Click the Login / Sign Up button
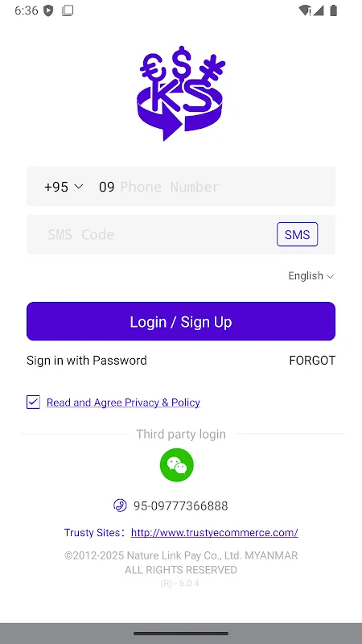362x644 pixels. (x=181, y=321)
